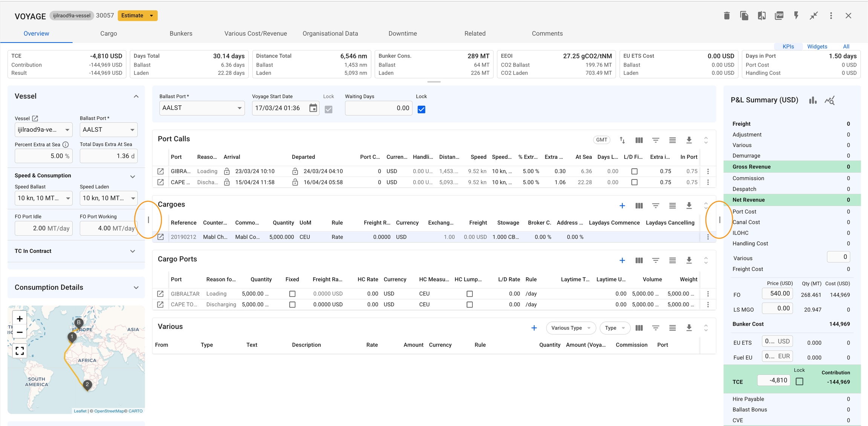The height and width of the screenshot is (426, 868).
Task: Open Cargo Ports filter icon
Action: click(x=656, y=260)
